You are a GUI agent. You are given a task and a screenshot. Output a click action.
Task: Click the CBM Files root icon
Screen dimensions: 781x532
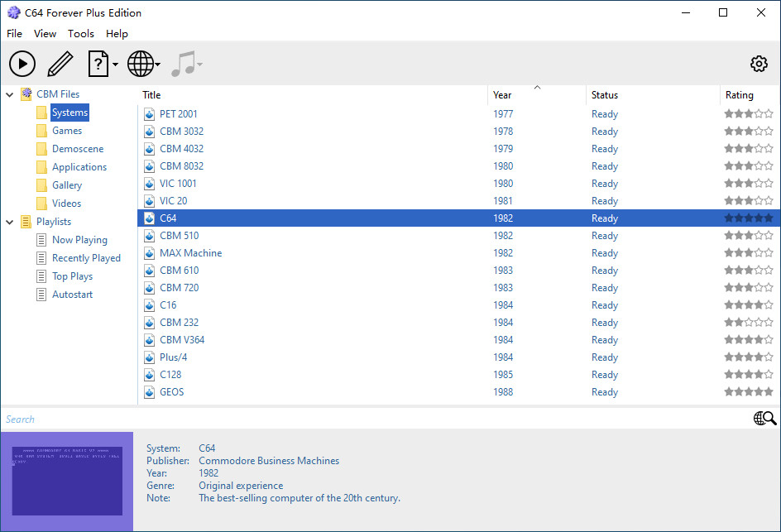click(x=26, y=93)
